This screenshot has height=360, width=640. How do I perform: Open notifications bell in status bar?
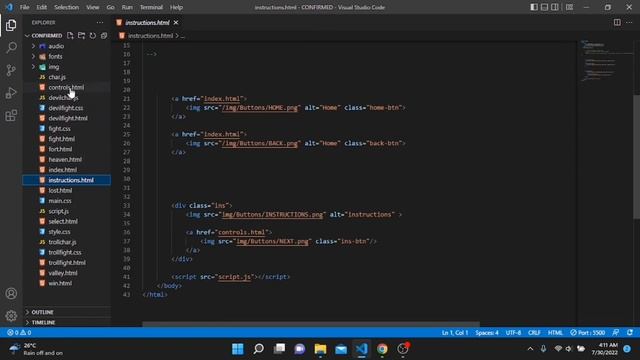(x=630, y=333)
